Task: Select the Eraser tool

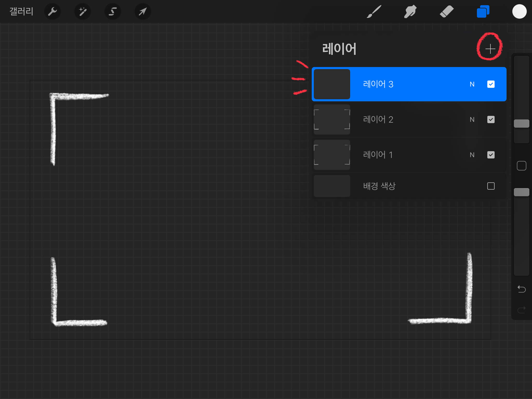Action: tap(447, 11)
